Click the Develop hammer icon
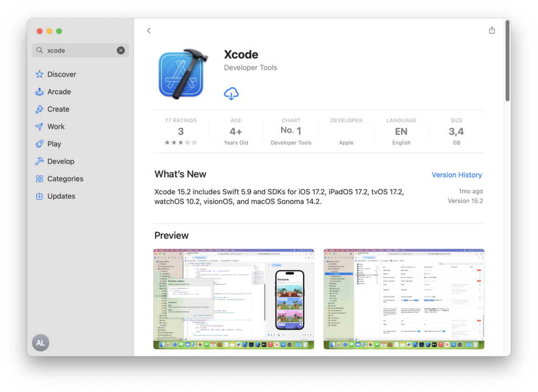Screen dimensions: 538x392 39,162
